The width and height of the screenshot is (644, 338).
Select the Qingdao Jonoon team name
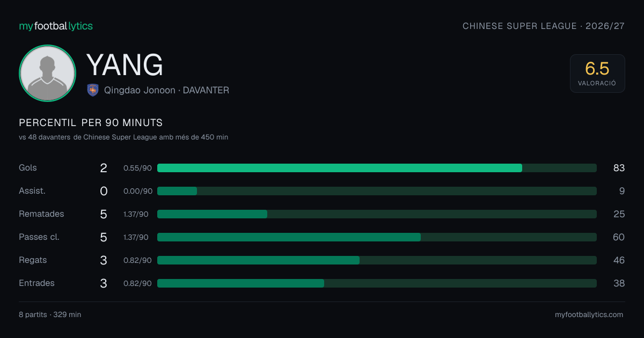tap(140, 90)
